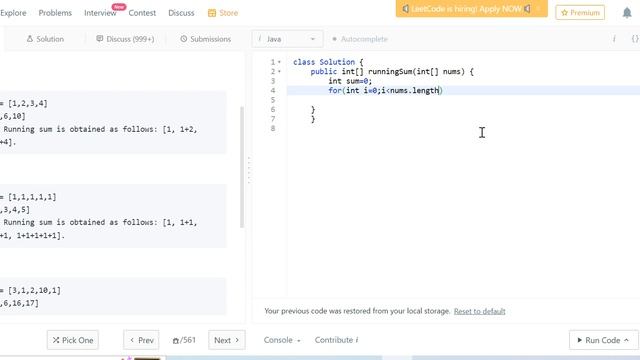
Task: Open the Run Code options arrow
Action: [x=627, y=340]
